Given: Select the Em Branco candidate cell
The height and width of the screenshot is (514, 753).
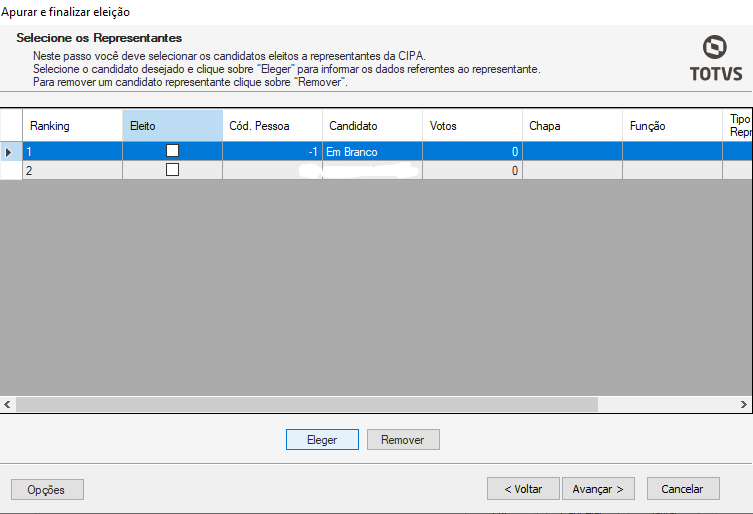Looking at the screenshot, I should [x=372, y=151].
